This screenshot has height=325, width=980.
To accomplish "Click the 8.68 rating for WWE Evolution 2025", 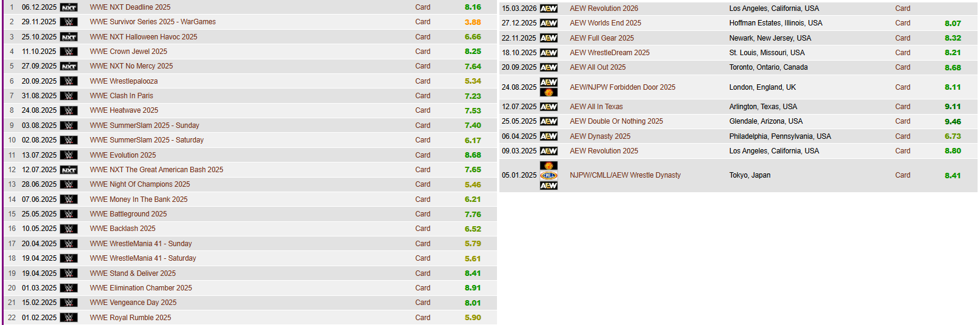I will [x=473, y=155].
